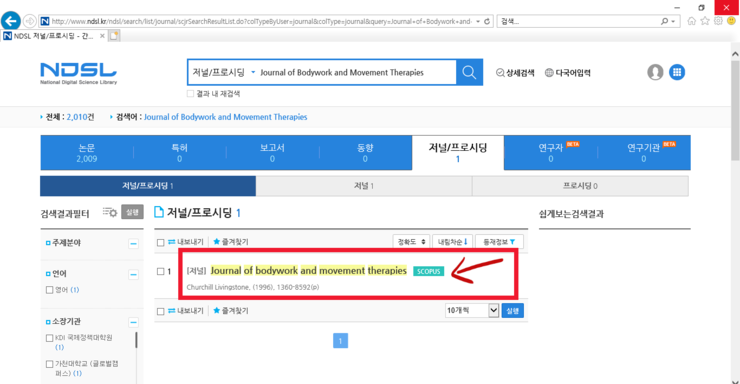Click the SCOPUS badge
The image size is (740, 384).
pyautogui.click(x=429, y=271)
